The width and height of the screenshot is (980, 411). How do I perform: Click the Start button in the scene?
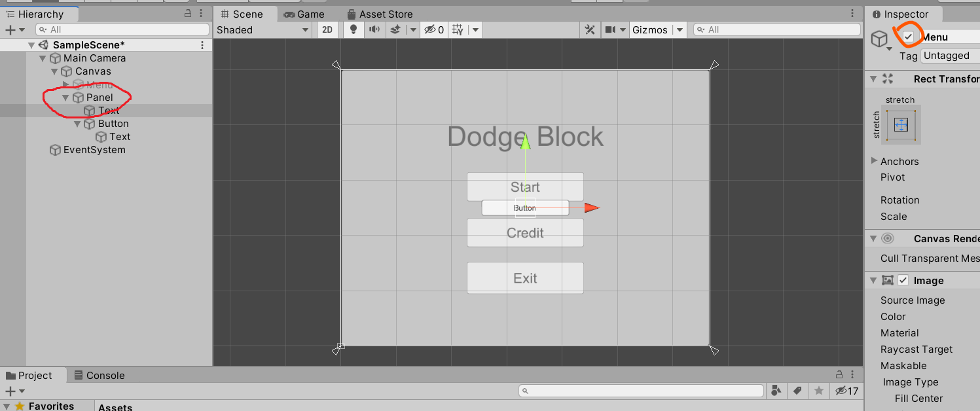pos(525,187)
